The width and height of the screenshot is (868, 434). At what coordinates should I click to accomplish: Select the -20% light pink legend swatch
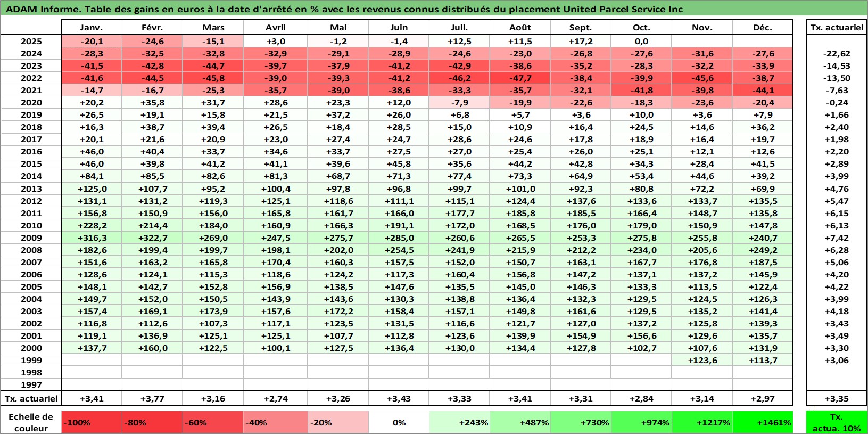pyautogui.click(x=338, y=422)
